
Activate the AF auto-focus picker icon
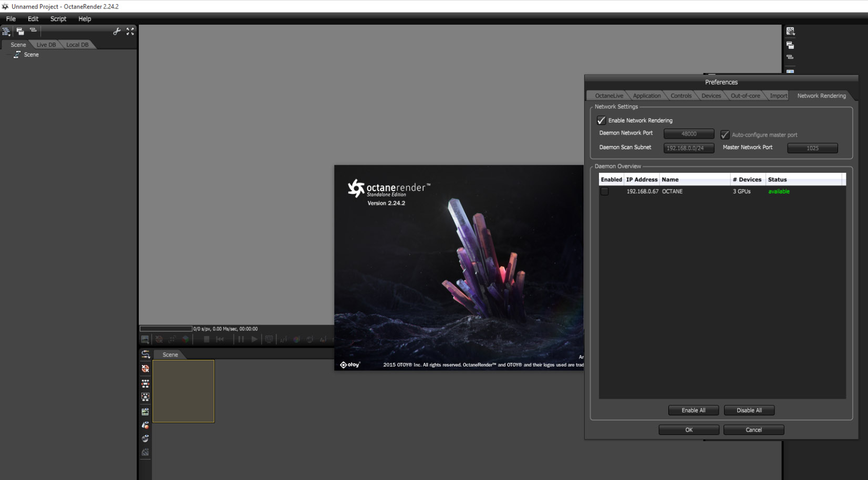(284, 340)
